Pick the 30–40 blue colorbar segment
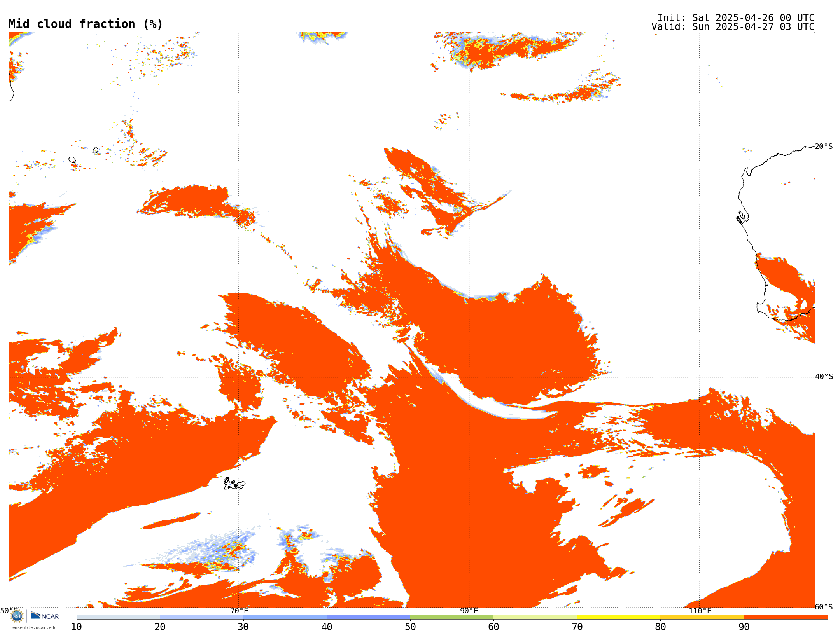The image size is (840, 632). (x=285, y=617)
